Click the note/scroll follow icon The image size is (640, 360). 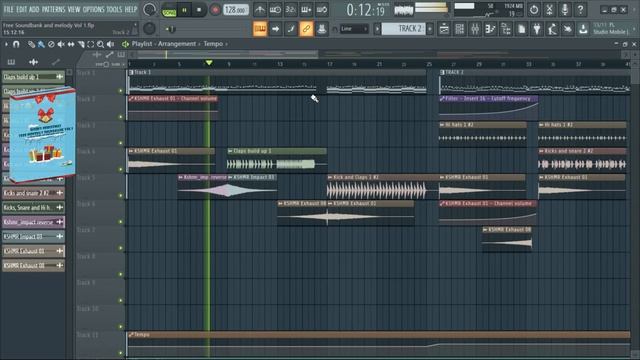(x=291, y=29)
